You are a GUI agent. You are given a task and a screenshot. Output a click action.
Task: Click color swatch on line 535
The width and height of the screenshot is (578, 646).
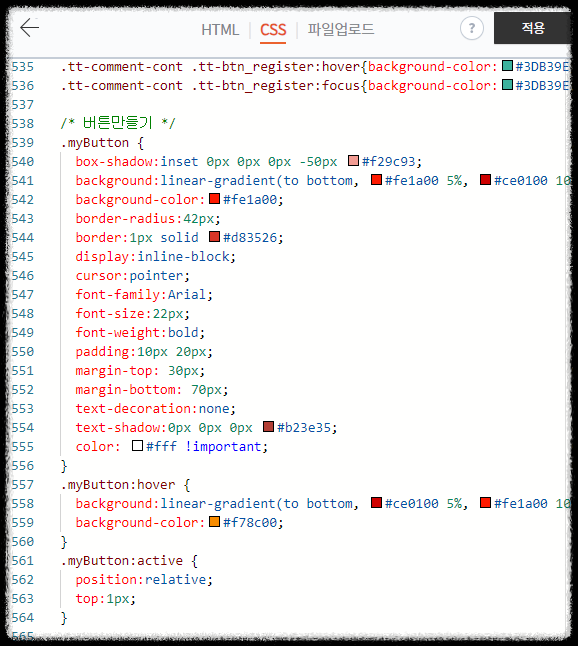(x=508, y=66)
